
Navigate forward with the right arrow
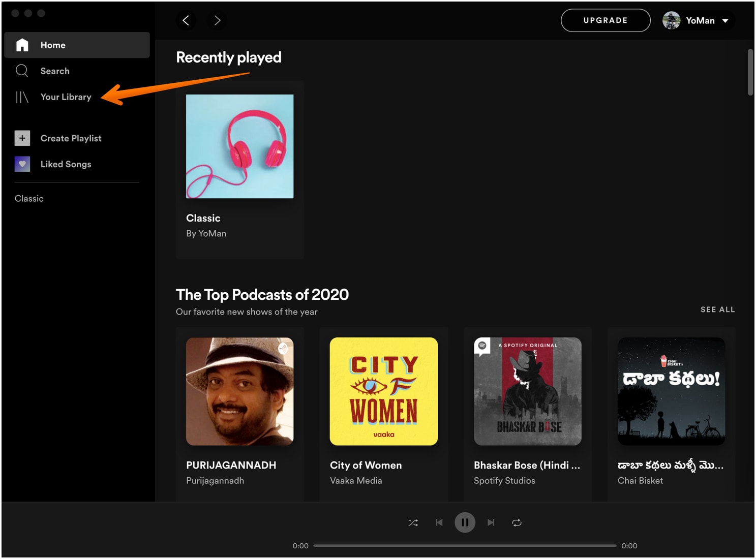click(x=217, y=20)
